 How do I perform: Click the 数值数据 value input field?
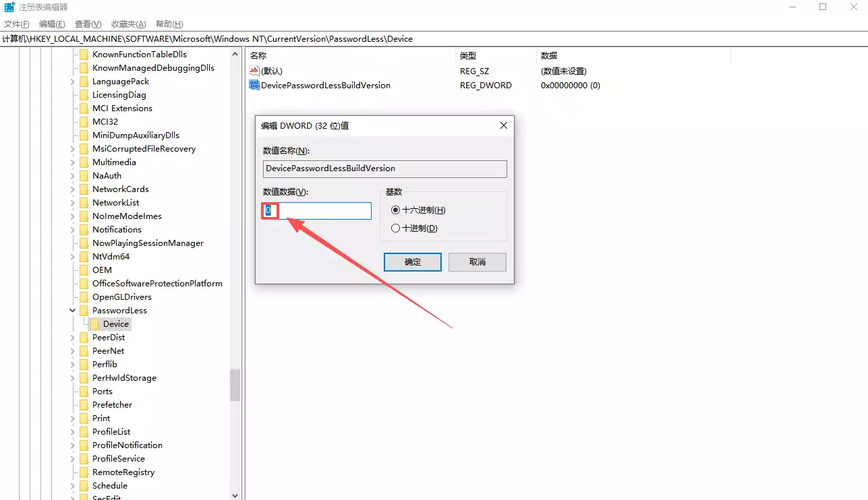click(317, 211)
